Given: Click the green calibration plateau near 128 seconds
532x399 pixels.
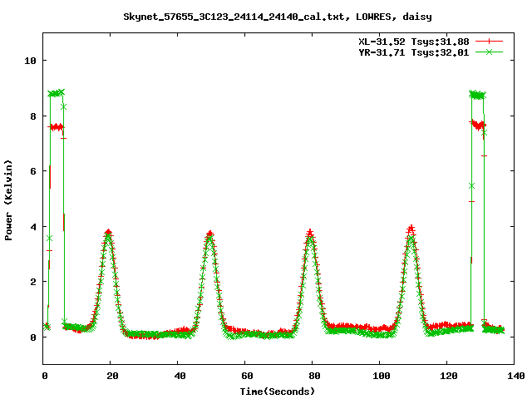Looking at the screenshot, I should click(x=477, y=95).
